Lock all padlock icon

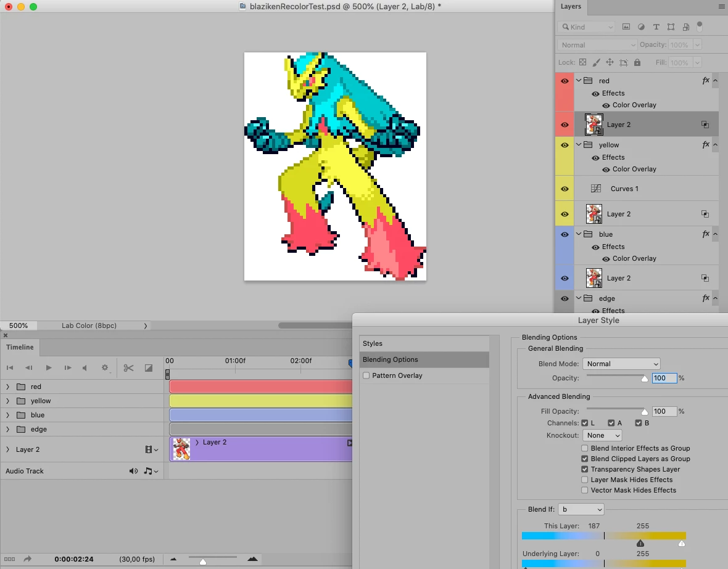(x=637, y=62)
